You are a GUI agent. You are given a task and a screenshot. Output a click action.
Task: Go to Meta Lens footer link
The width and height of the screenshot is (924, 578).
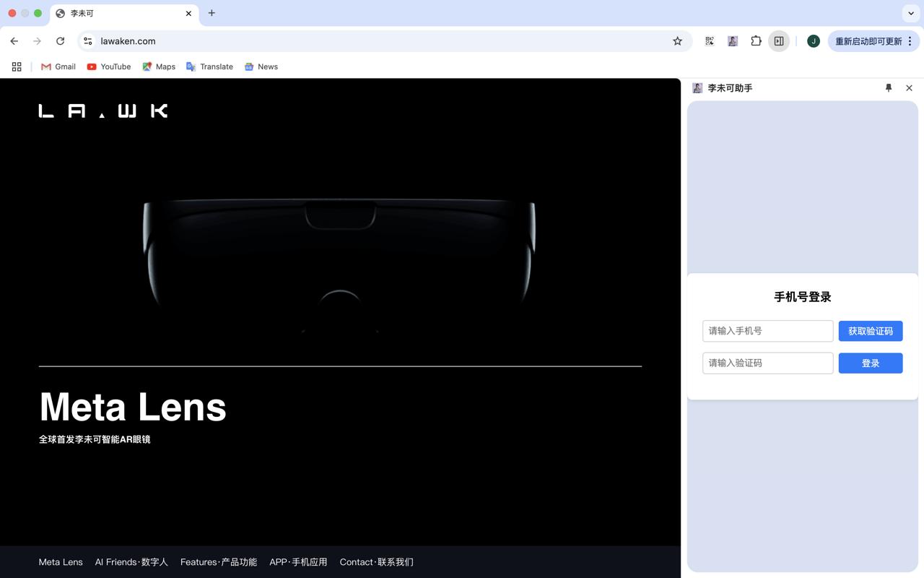click(x=61, y=562)
